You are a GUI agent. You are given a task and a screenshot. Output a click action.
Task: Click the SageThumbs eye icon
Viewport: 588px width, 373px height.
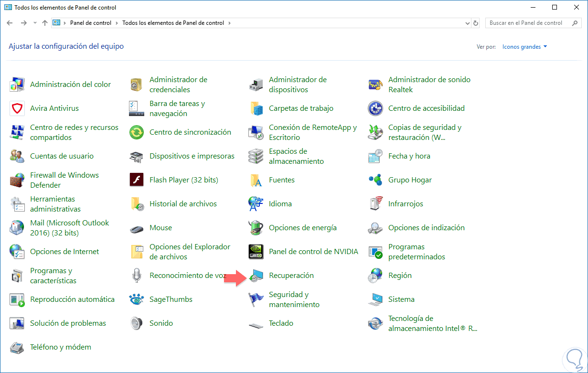click(x=137, y=299)
